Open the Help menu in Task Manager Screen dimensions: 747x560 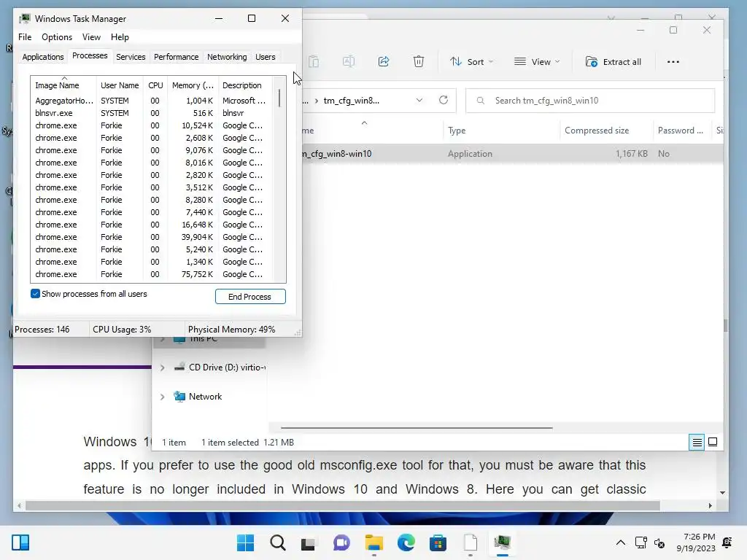point(120,37)
